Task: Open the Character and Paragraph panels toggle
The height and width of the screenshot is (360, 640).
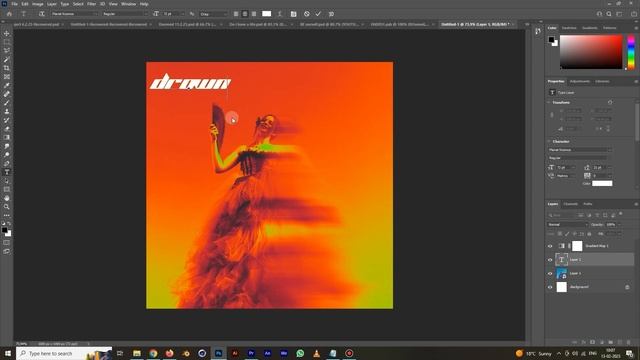Action: pyautogui.click(x=293, y=14)
